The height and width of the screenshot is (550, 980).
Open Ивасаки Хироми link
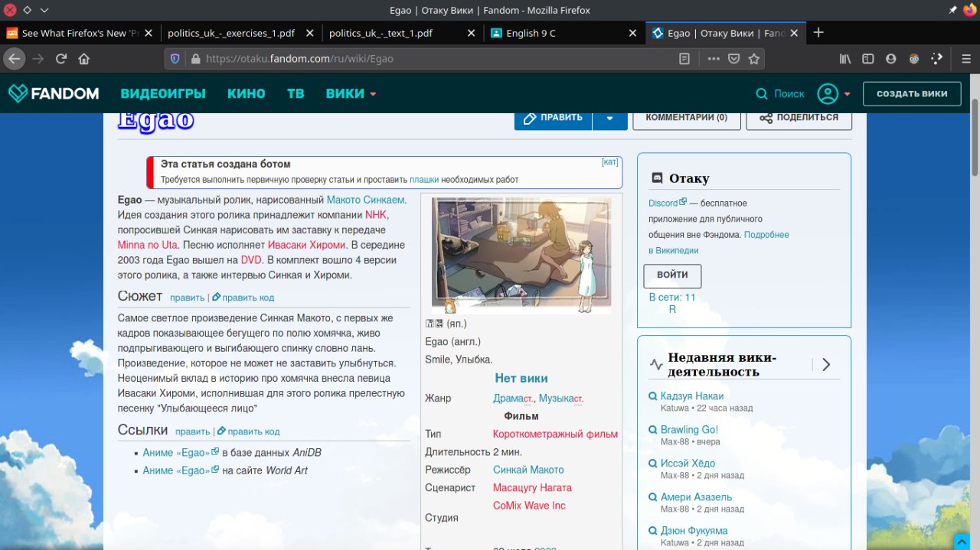305,246
